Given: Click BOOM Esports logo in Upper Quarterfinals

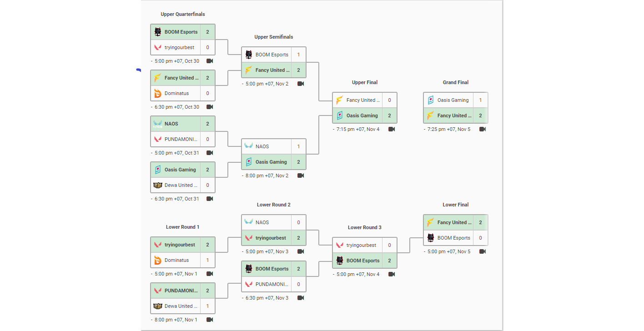Looking at the screenshot, I should coord(158,32).
